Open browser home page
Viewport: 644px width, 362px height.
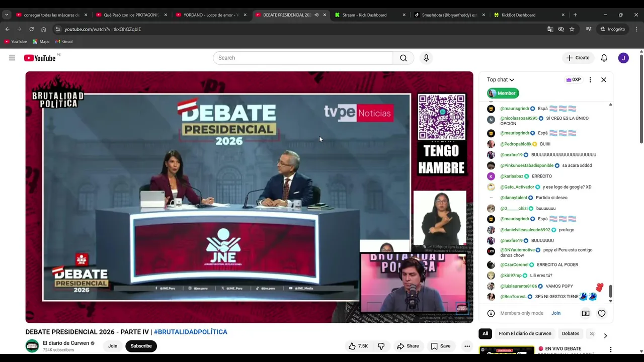click(43, 29)
